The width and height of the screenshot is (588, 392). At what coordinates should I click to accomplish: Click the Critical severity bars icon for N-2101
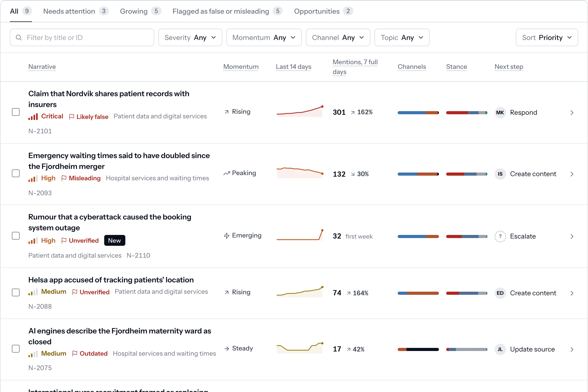(x=33, y=117)
